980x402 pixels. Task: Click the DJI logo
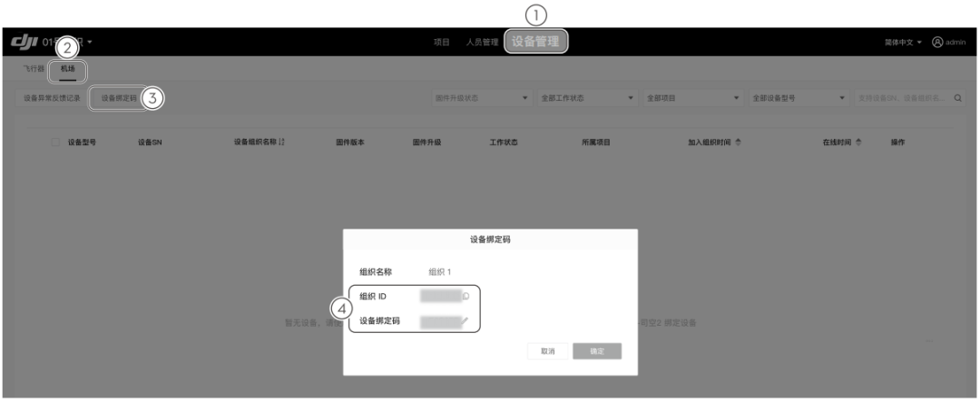25,42
